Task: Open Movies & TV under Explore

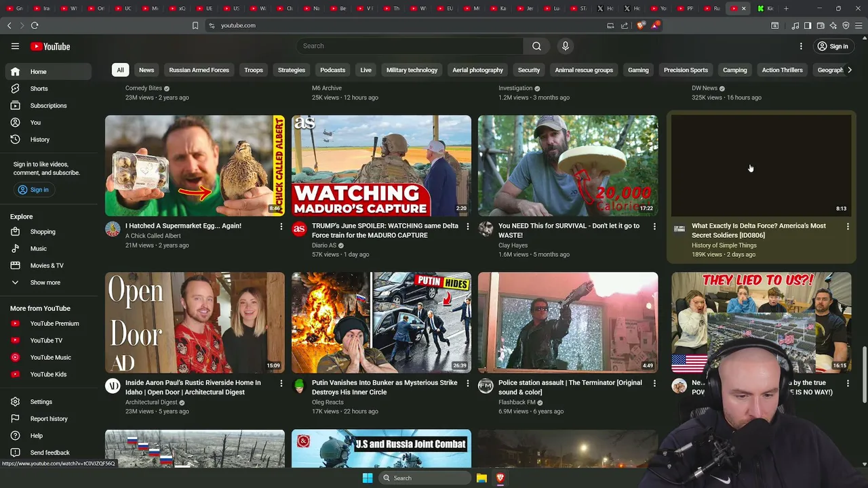Action: tap(48, 266)
